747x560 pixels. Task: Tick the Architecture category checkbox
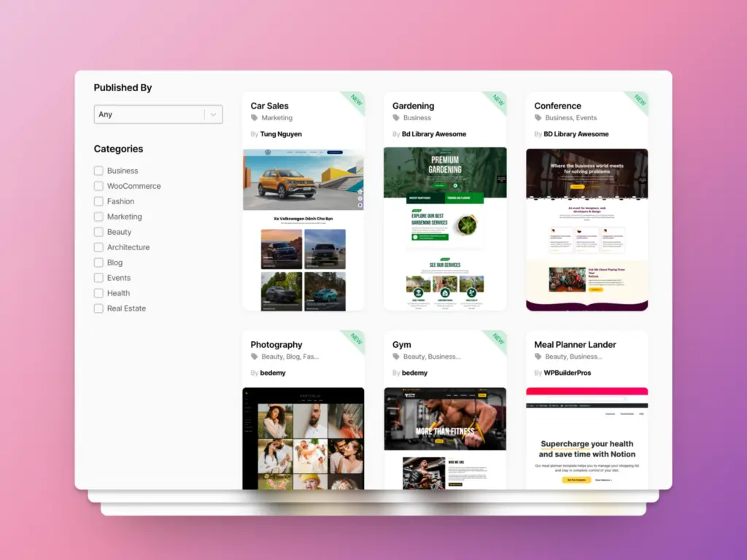point(98,247)
